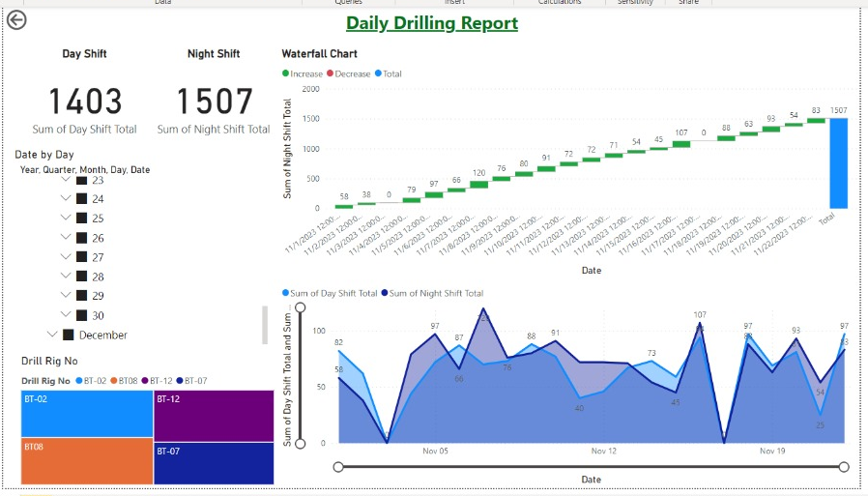868x496 pixels.
Task: Expand day 30 chevron in date slicer
Action: click(x=66, y=315)
